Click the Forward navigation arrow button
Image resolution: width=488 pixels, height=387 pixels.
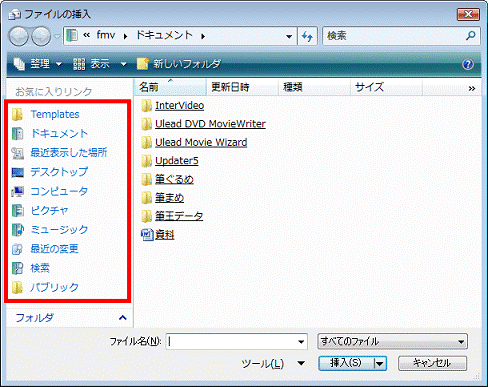pos(41,36)
